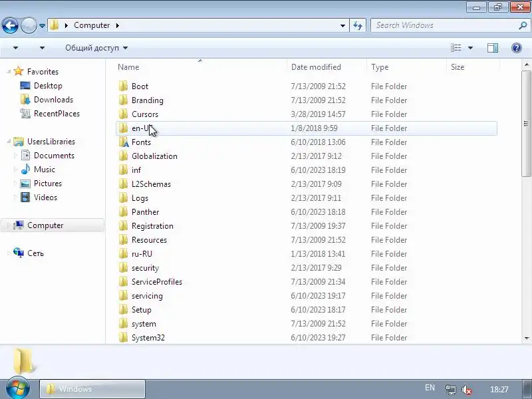Refresh the current folder view
The image size is (532, 399).
pyautogui.click(x=358, y=25)
